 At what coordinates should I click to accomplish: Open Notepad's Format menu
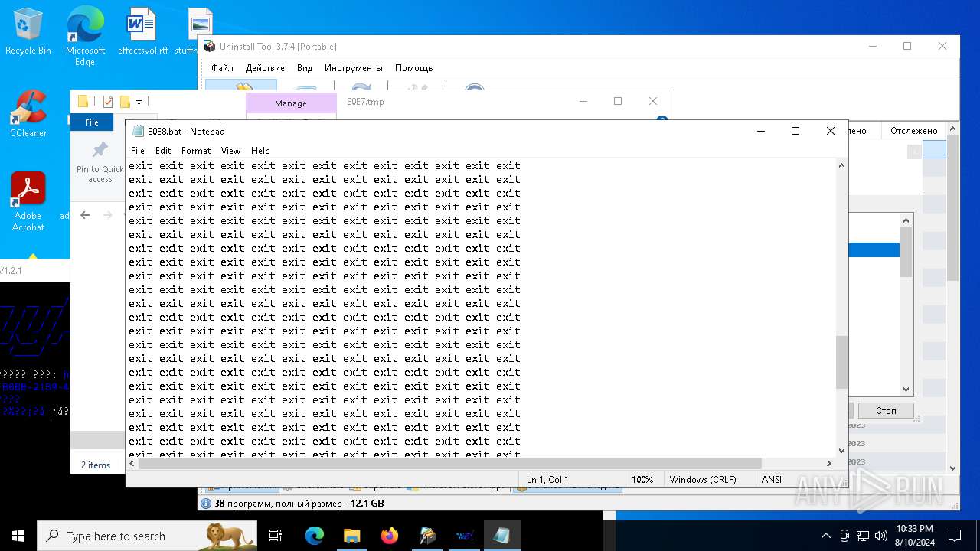point(196,151)
